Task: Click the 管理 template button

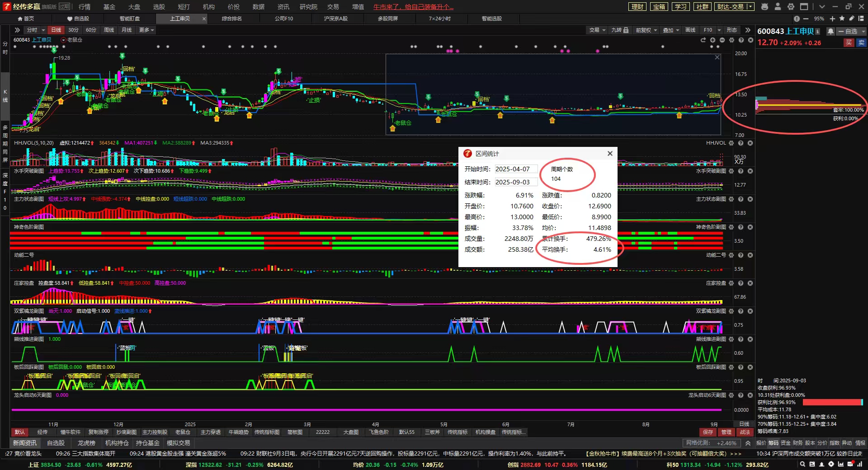Action: coord(726,432)
